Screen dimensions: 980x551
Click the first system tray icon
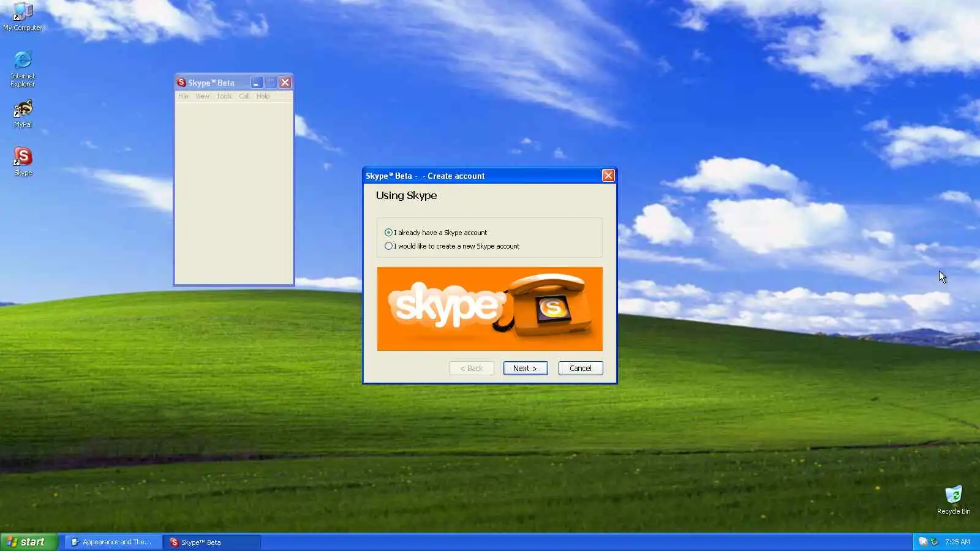coord(923,542)
